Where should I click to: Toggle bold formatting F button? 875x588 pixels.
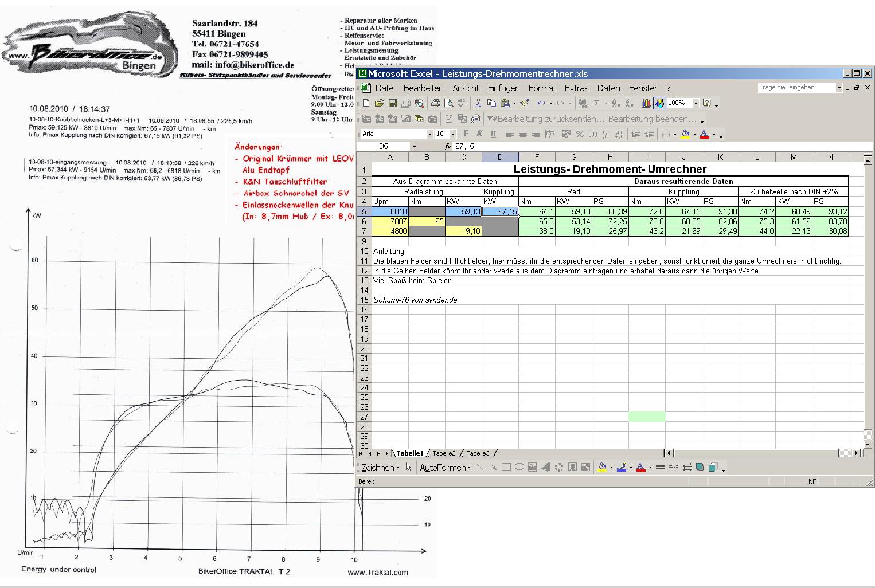tap(466, 134)
